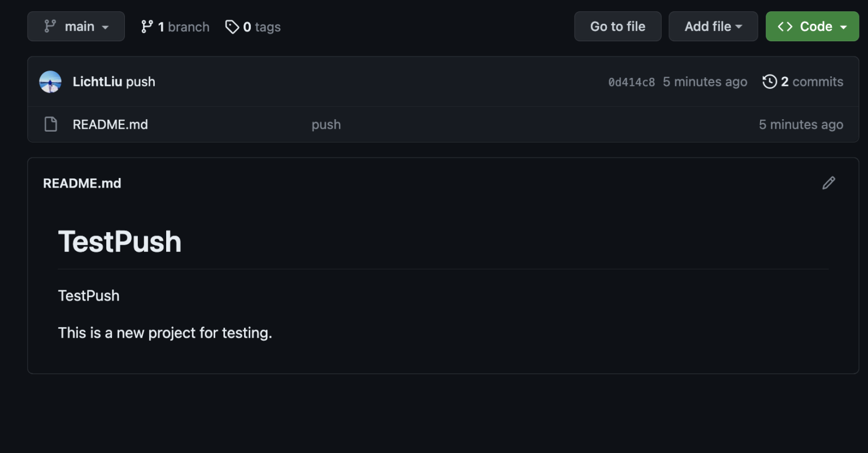868x453 pixels.
Task: Click the code brackets icon on Code button
Action: tap(785, 26)
